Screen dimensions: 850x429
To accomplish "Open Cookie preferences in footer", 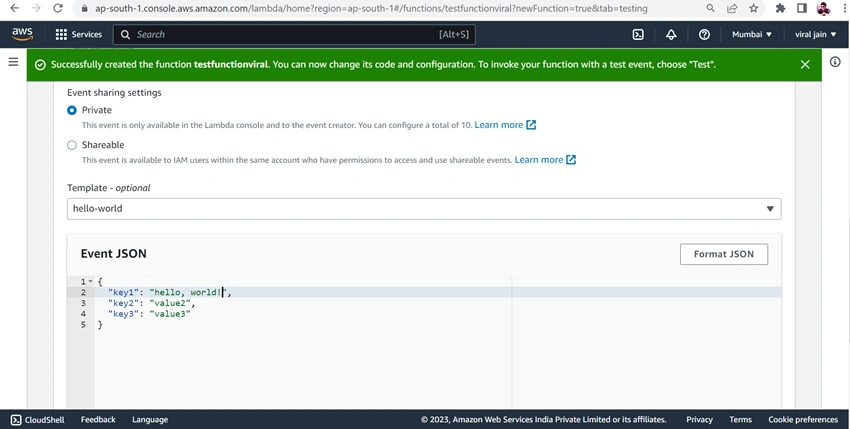I will (803, 420).
